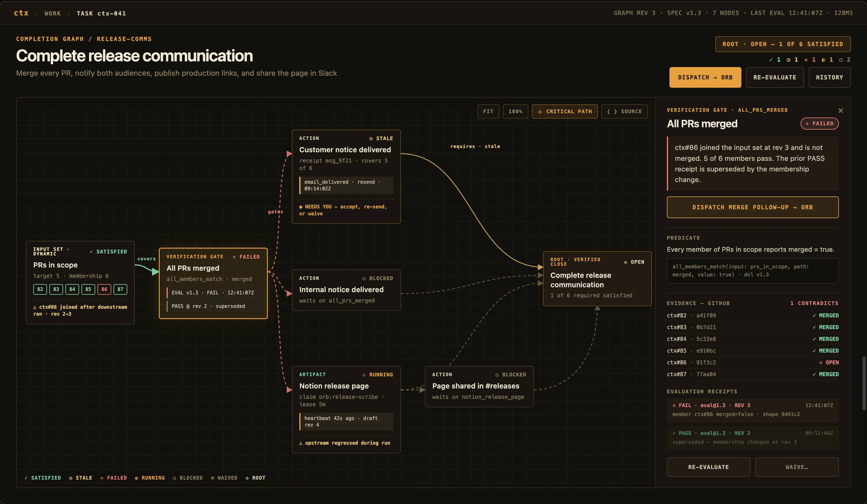Set zoom with the 100% button
Screen dimensions: 867x504
point(515,112)
